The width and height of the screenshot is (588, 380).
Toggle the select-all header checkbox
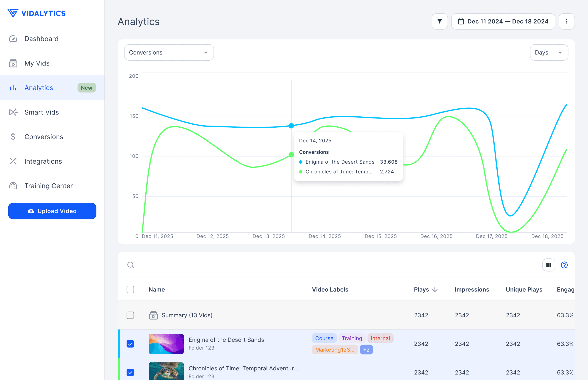[x=130, y=289]
